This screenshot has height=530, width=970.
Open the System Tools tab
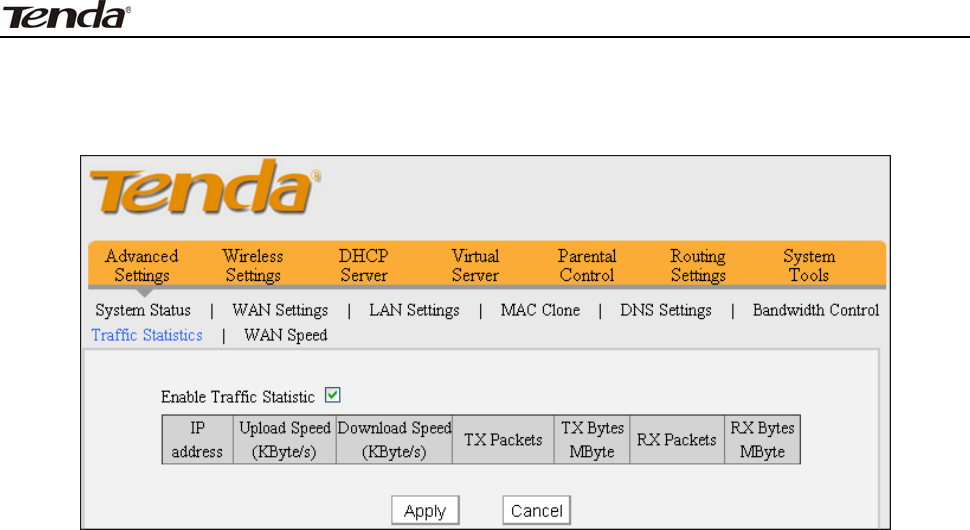pyautogui.click(x=809, y=265)
